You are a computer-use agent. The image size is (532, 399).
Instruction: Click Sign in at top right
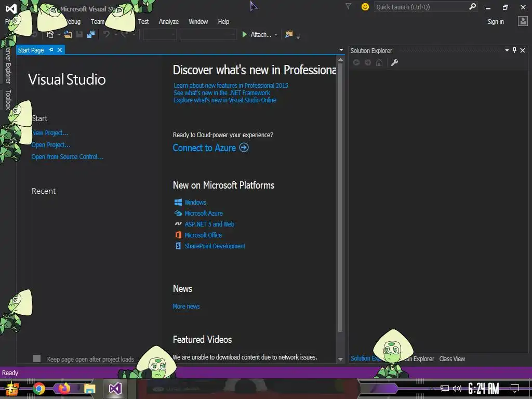pos(496,21)
